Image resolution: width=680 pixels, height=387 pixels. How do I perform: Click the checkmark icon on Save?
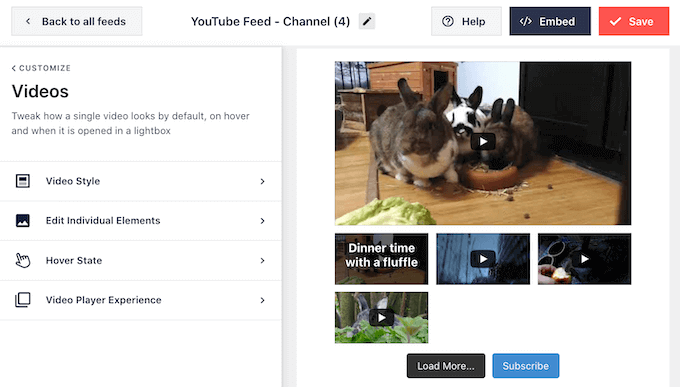(615, 21)
